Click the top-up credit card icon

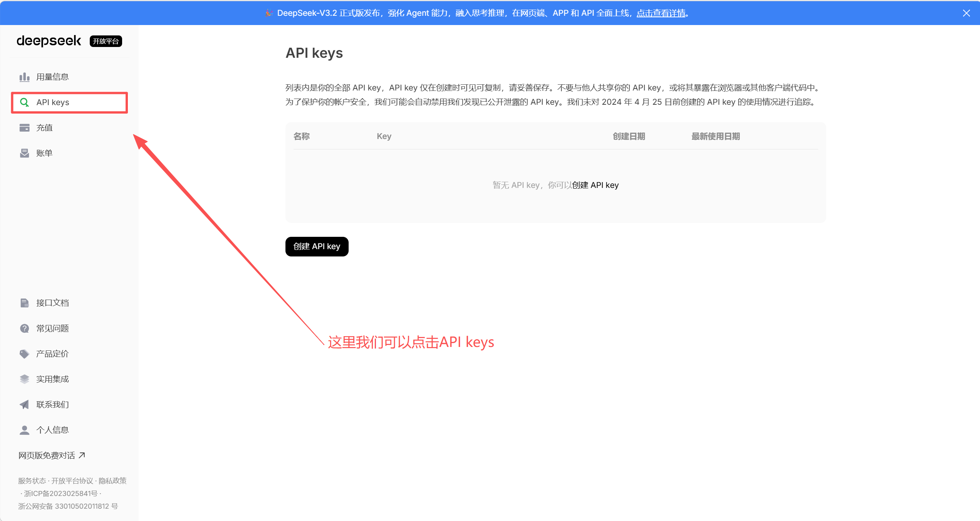pyautogui.click(x=24, y=128)
